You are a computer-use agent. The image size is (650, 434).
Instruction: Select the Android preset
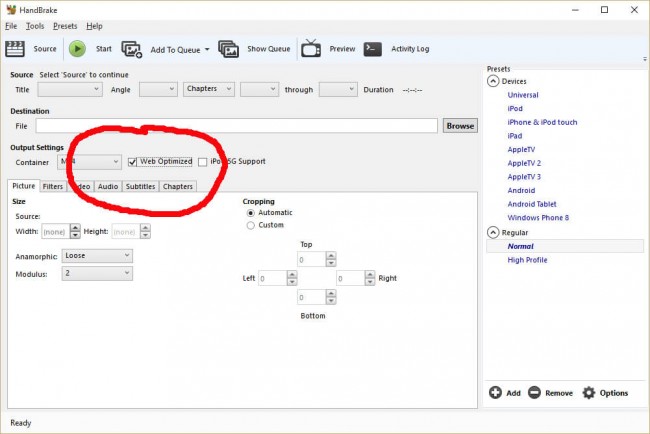coord(521,191)
